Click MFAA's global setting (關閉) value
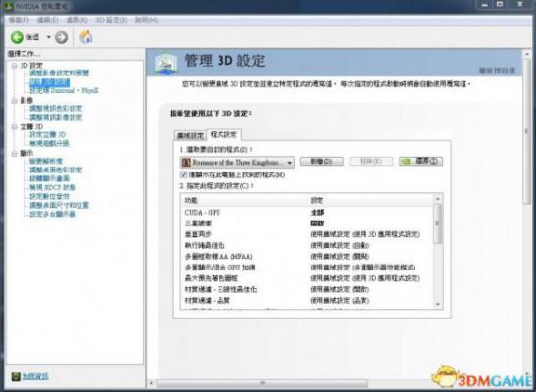536x392 pixels. click(x=339, y=257)
